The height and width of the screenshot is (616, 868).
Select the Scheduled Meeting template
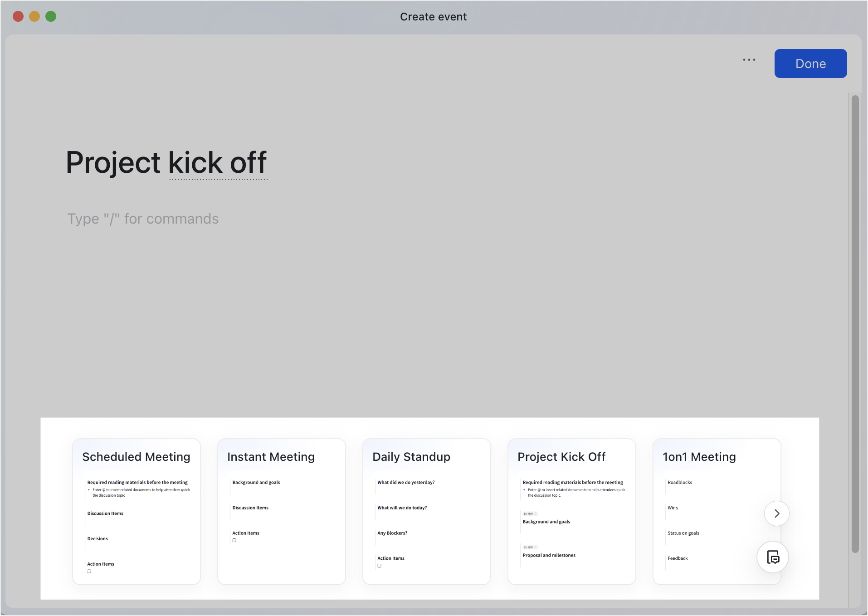tap(136, 511)
